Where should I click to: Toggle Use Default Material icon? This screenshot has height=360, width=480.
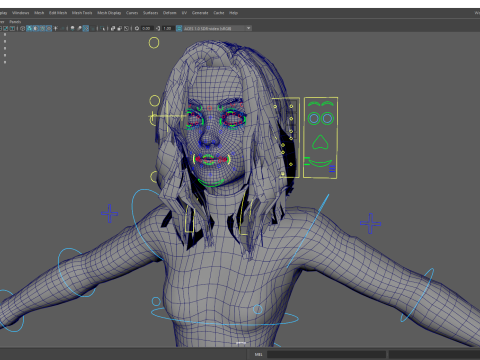click(36, 28)
